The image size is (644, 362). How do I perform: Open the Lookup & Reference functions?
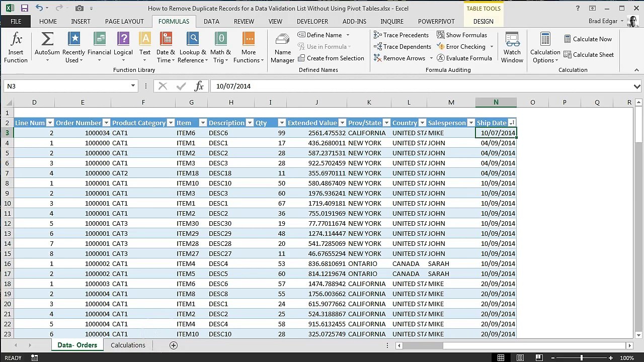pos(193,48)
